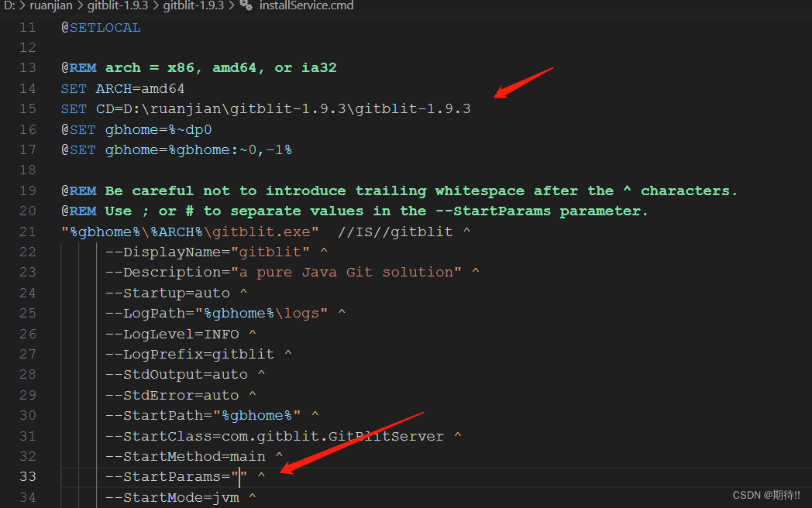Click the "%gbhome%\%ARCH%\gitblit.exe" string

click(x=190, y=232)
